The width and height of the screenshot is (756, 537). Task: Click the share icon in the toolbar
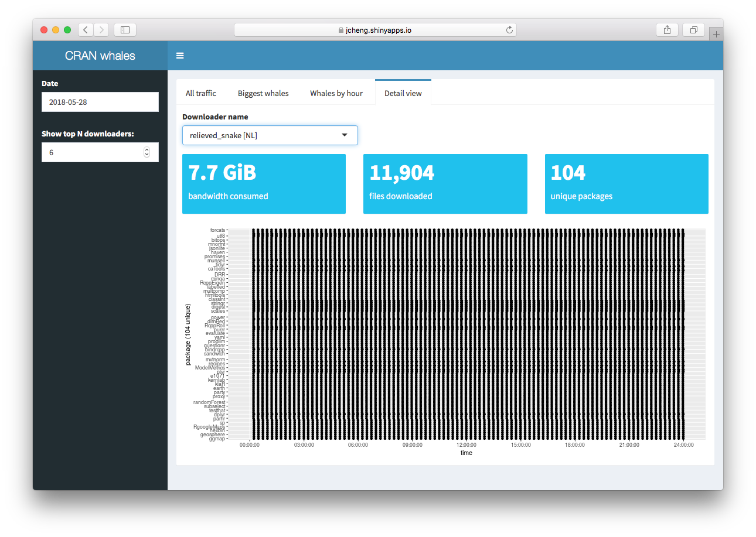[667, 29]
